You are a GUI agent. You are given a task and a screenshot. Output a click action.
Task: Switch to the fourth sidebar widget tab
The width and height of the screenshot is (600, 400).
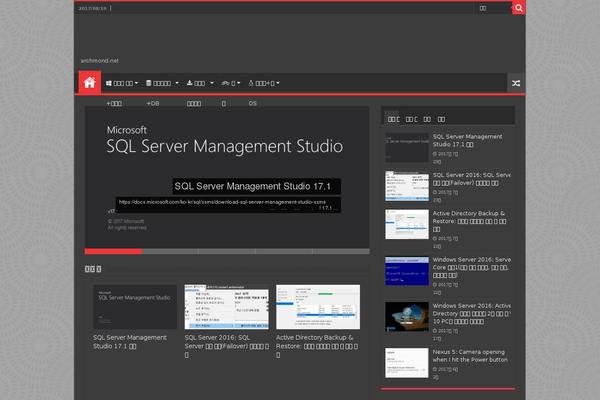(441, 119)
